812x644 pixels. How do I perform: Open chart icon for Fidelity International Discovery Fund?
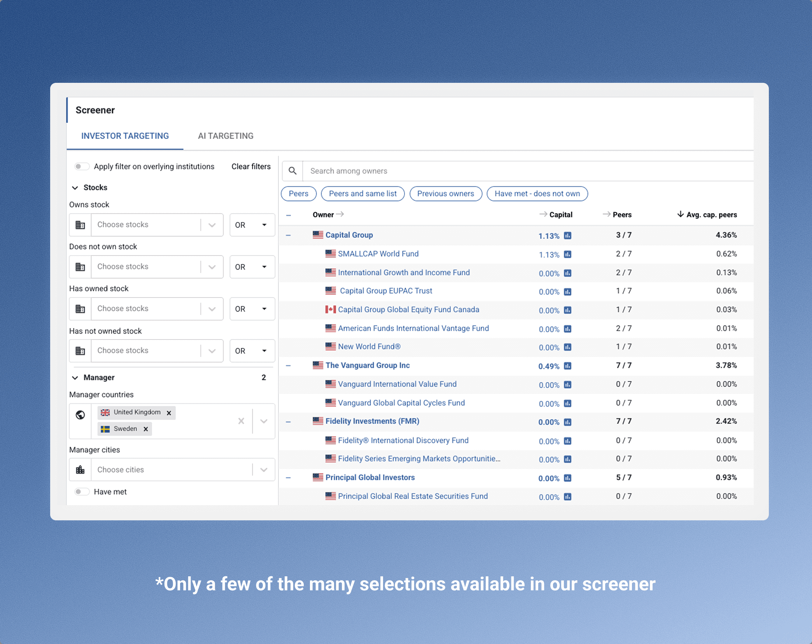(568, 441)
